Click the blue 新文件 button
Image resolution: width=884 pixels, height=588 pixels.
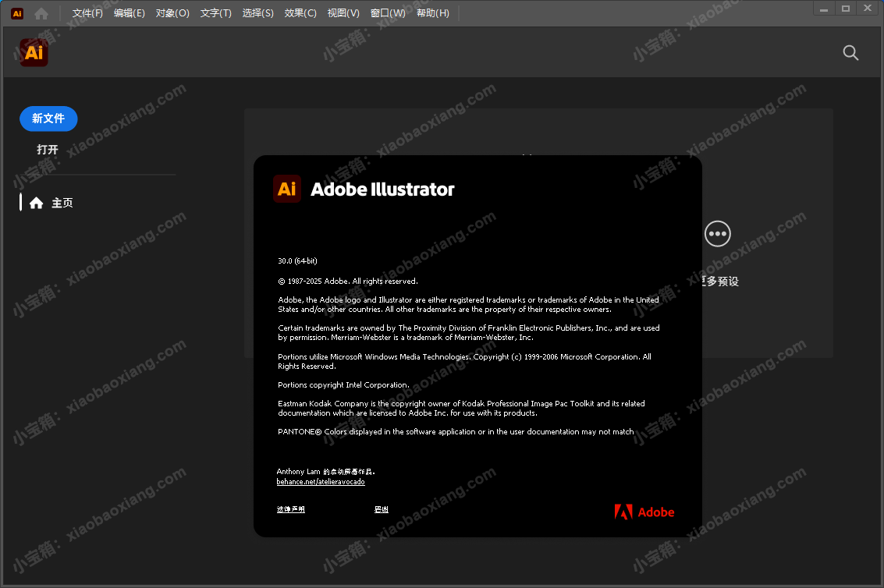tap(48, 119)
